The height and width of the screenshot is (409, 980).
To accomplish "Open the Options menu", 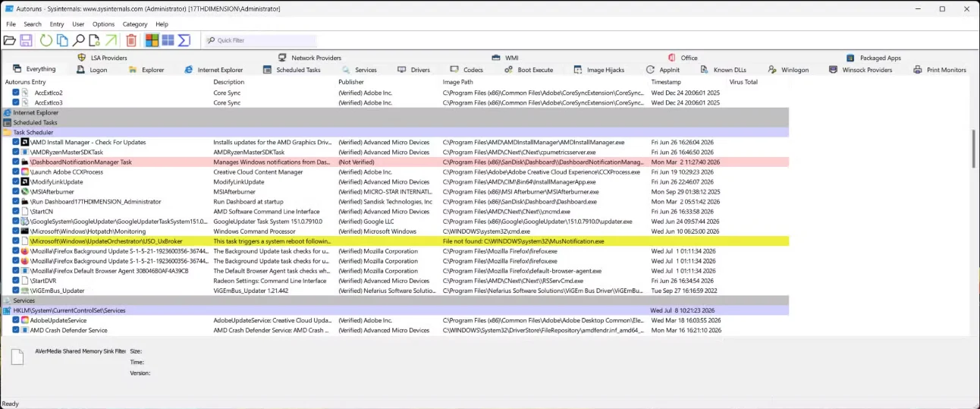I will coord(103,24).
